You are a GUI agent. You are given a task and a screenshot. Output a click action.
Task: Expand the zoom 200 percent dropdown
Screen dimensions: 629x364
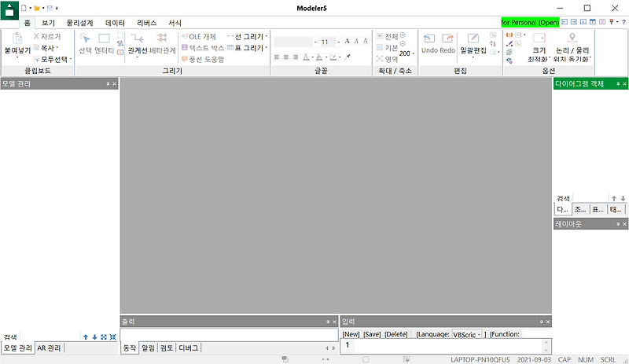tap(414, 53)
